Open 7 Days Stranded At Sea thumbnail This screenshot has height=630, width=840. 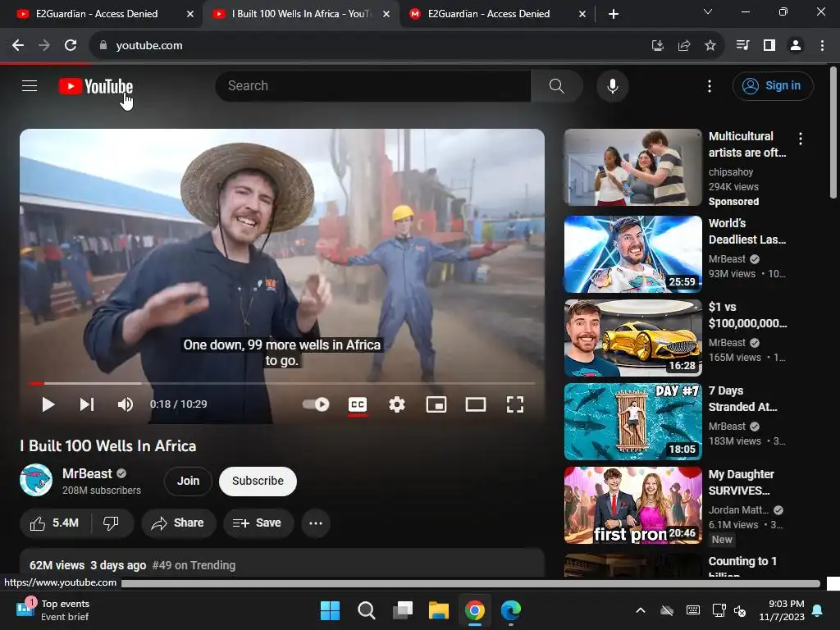pyautogui.click(x=632, y=422)
